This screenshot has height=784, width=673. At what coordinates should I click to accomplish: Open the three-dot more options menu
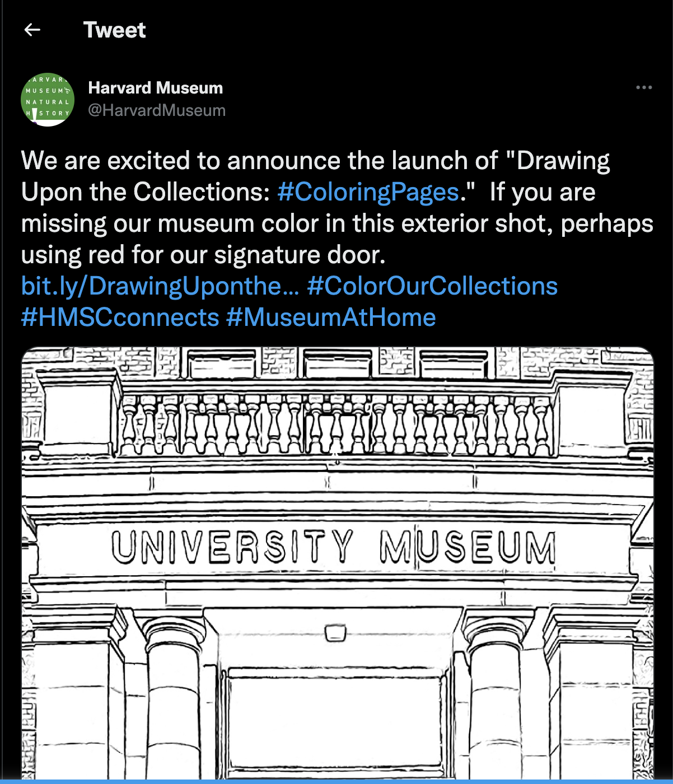point(644,87)
